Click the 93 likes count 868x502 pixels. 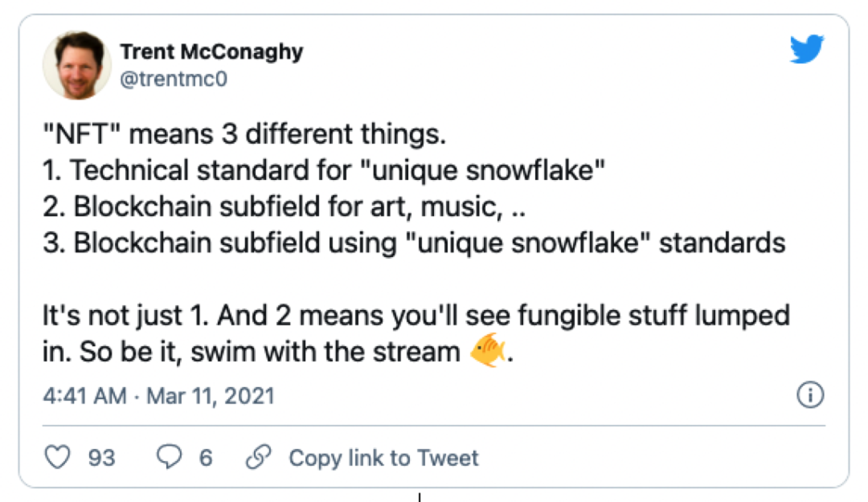click(x=102, y=458)
